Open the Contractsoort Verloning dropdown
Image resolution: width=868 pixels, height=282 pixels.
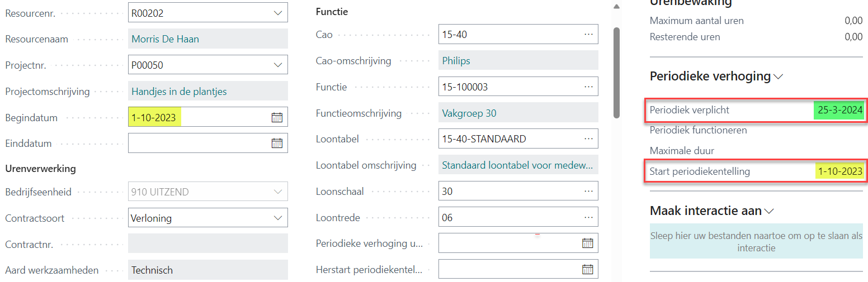278,218
